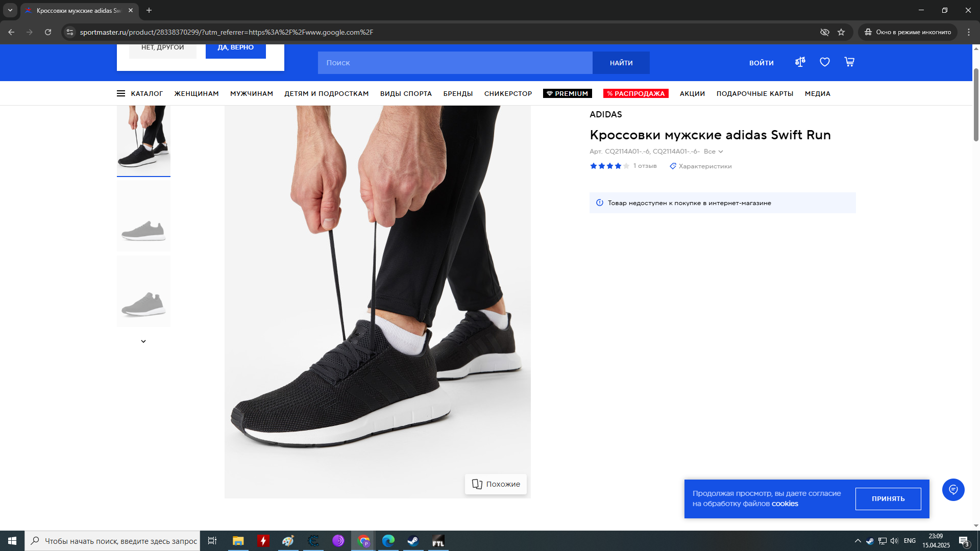Click the tracking protection eye icon
Screen dimensions: 980x551
click(824, 32)
